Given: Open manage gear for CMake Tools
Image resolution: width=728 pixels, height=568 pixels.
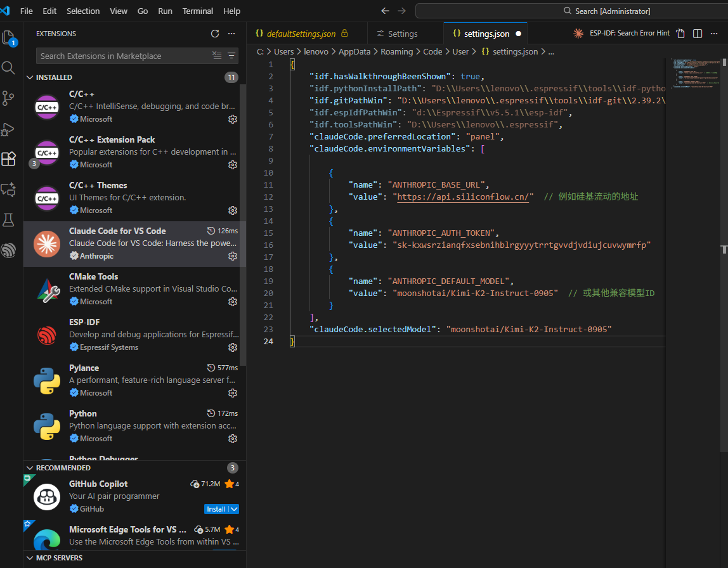Looking at the screenshot, I should point(233,302).
